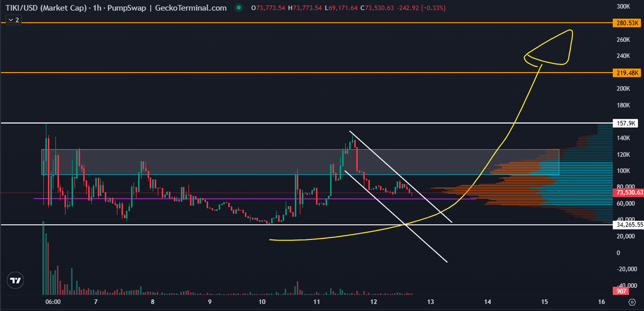
Task: Click date 16 on time axis
Action: pyautogui.click(x=602, y=302)
